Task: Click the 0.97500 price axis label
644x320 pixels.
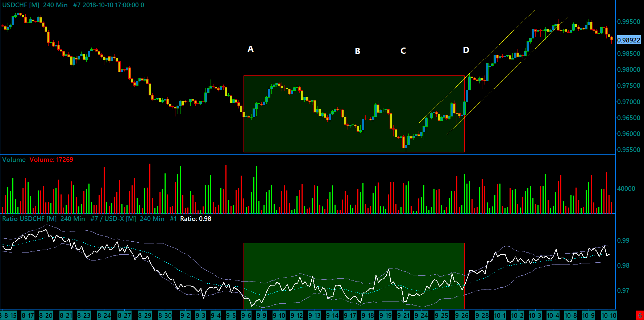Action: click(x=629, y=86)
